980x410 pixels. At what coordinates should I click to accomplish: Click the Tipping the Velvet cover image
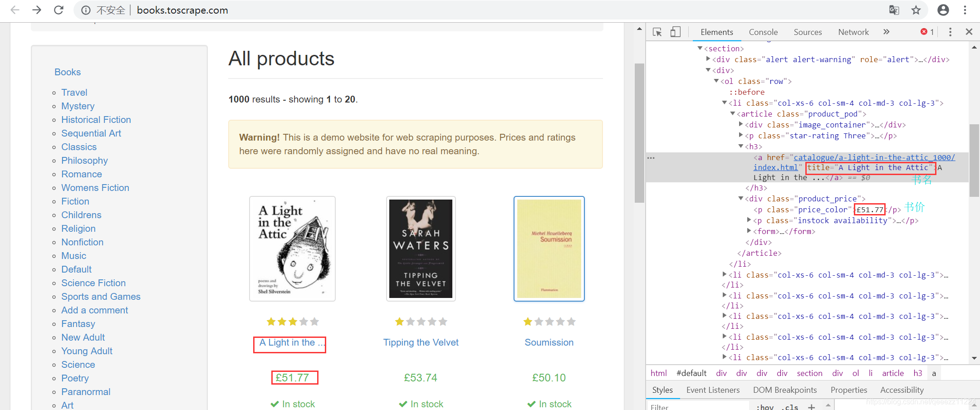421,249
